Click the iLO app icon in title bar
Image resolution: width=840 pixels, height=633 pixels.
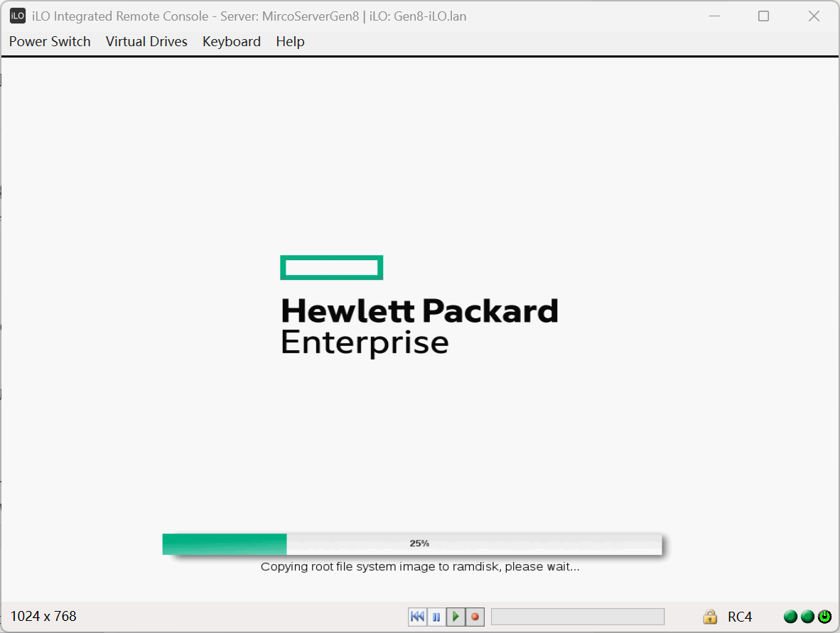tap(18, 16)
